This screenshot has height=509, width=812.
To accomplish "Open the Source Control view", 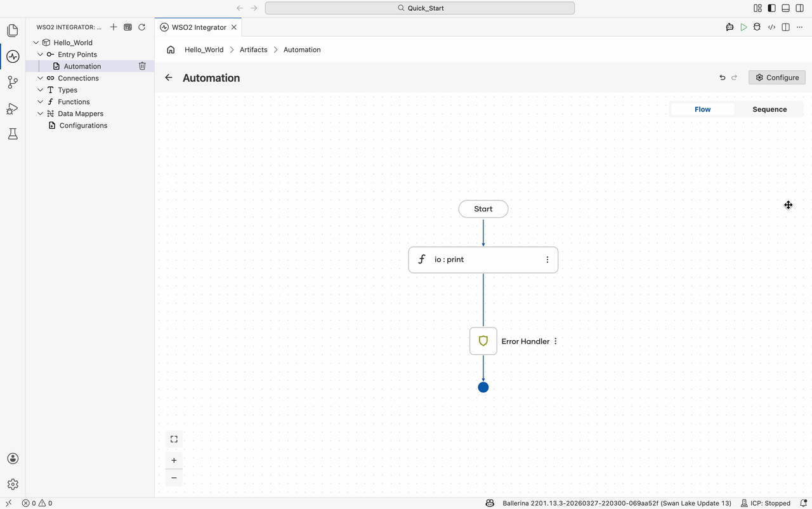I will (x=13, y=83).
